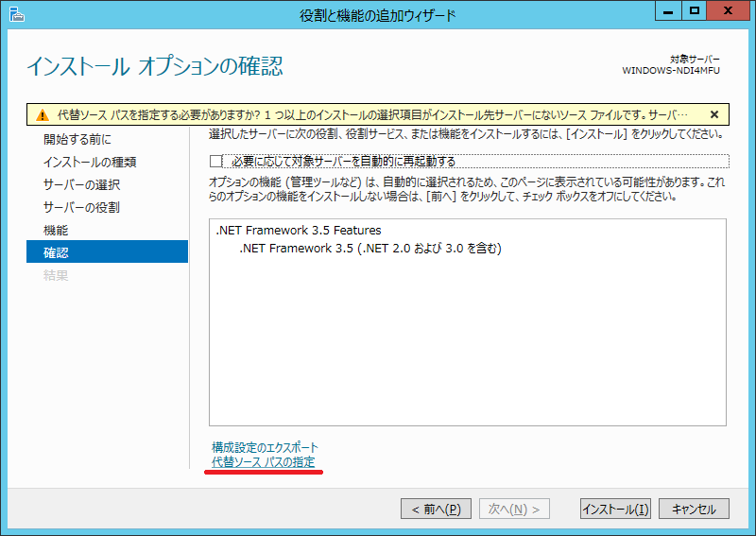Cancel the wizard with キャンセル button
Viewport: 756px width, 536px height.
point(694,509)
